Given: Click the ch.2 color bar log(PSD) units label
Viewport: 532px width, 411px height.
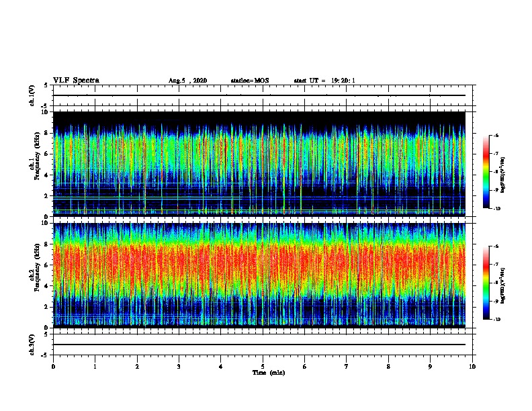Looking at the screenshot, I should 503,285.
